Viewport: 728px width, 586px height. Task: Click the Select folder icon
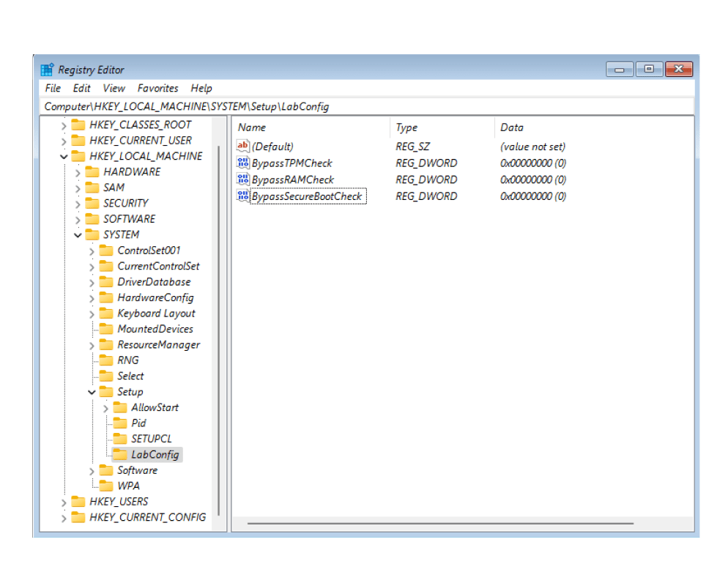pos(106,376)
